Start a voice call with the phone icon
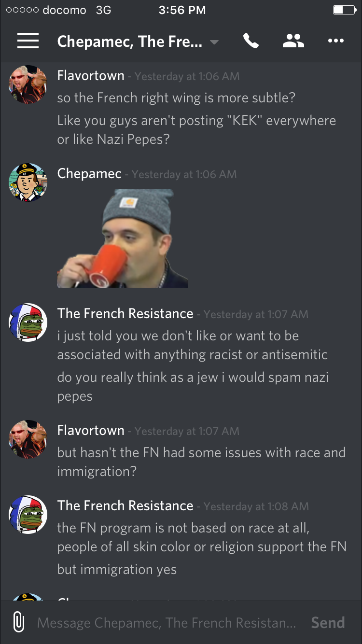This screenshot has height=644, width=362. point(251,41)
